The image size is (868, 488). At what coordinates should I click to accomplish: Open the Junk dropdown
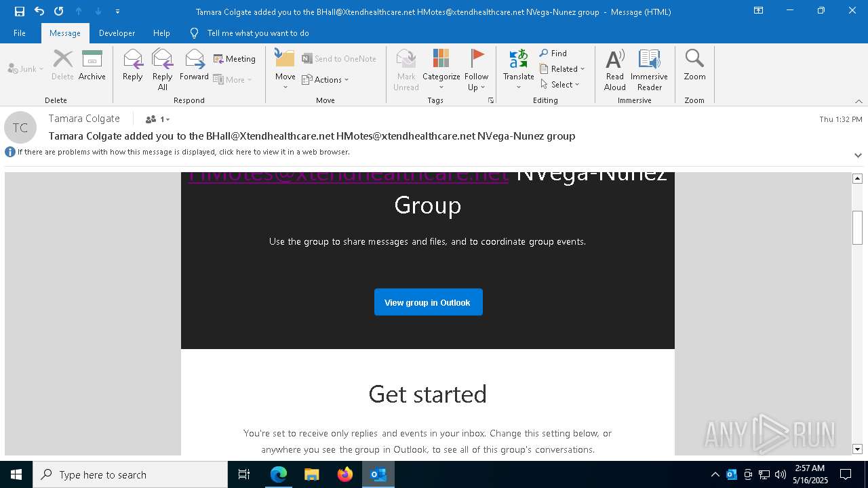pyautogui.click(x=26, y=68)
